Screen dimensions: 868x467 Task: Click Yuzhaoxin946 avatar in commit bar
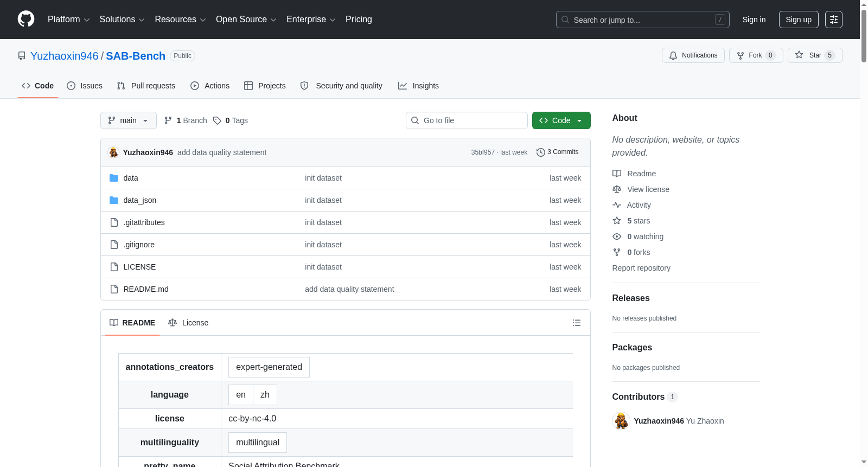point(113,152)
